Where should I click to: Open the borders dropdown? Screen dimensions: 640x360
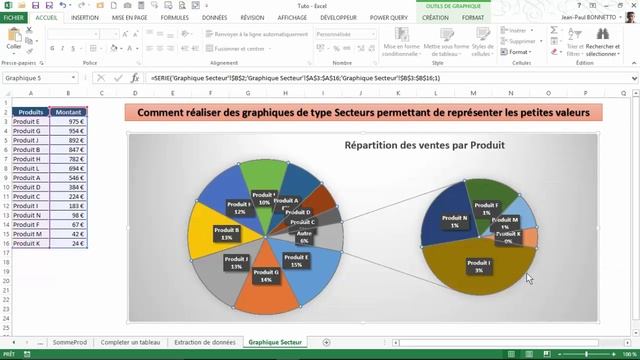tap(101, 49)
